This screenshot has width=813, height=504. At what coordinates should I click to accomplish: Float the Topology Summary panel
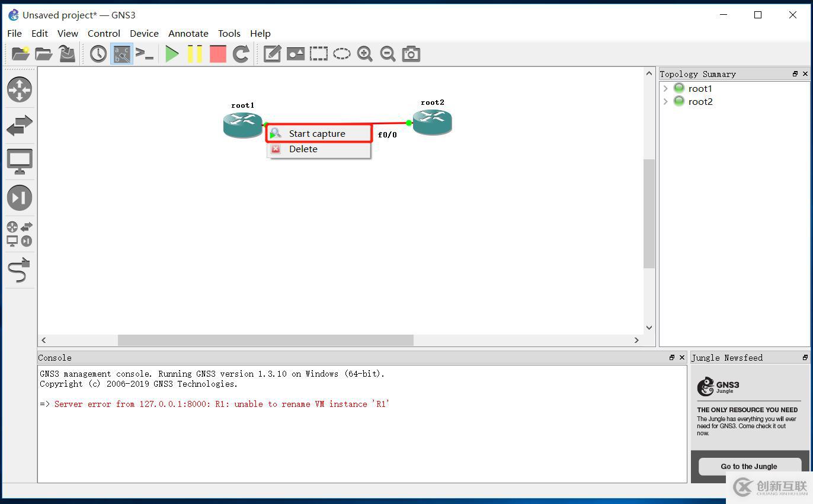tap(795, 74)
